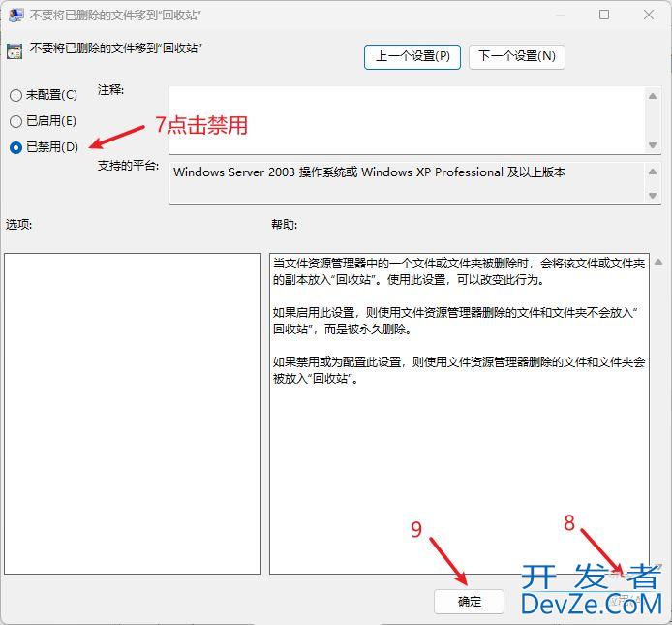Click the 下一个设置(N) button

517,56
